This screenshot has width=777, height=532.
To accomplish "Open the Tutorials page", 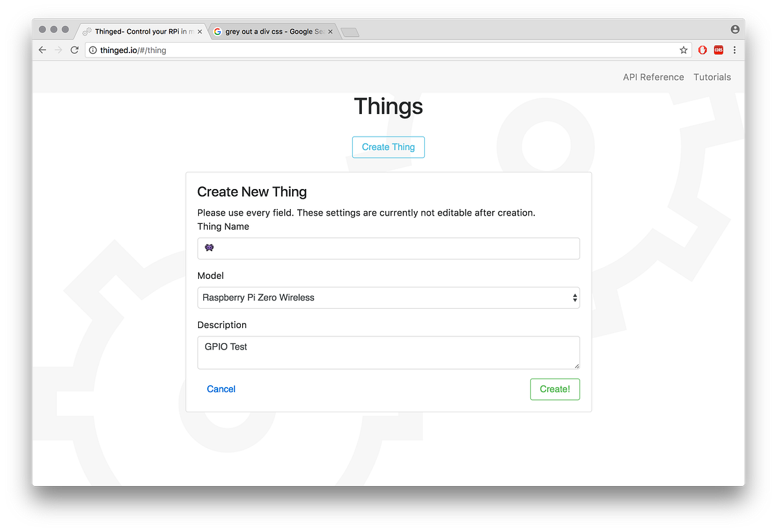I will (x=712, y=77).
